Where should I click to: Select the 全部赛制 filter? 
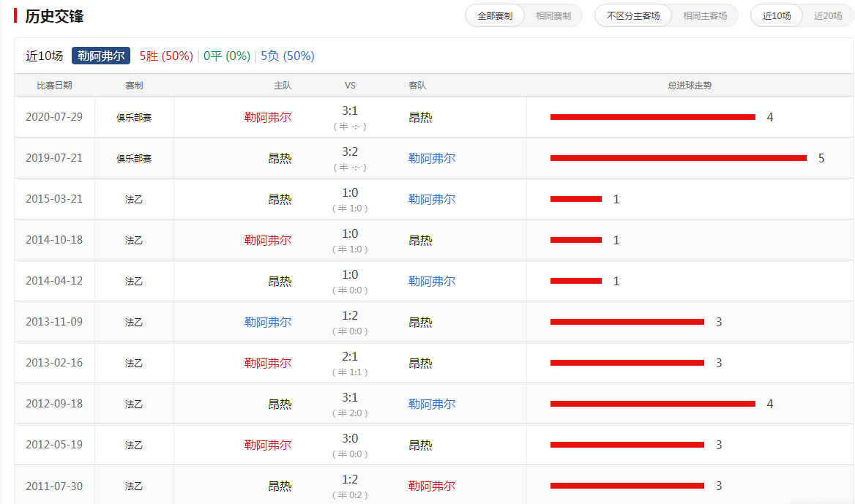[495, 16]
